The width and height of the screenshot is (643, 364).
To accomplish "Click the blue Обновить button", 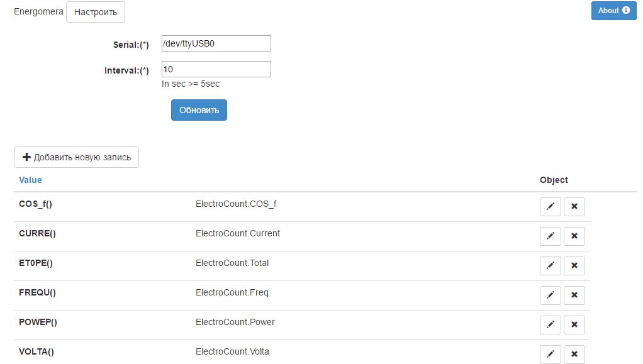I will (199, 110).
